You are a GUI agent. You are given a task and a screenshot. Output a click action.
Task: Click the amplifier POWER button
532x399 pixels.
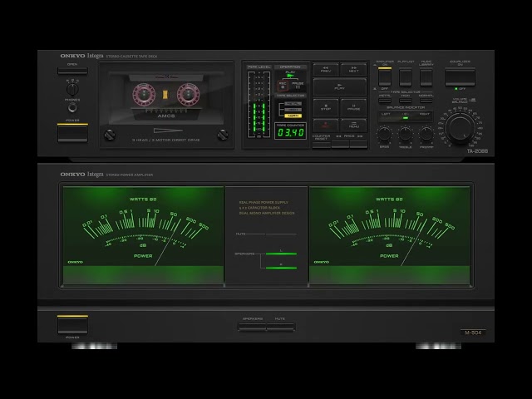(x=72, y=325)
